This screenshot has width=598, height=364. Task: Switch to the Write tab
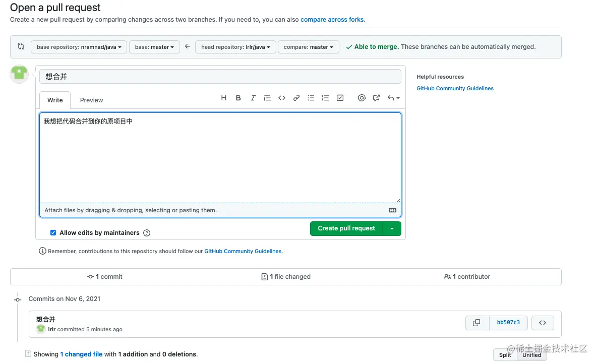[x=55, y=100]
